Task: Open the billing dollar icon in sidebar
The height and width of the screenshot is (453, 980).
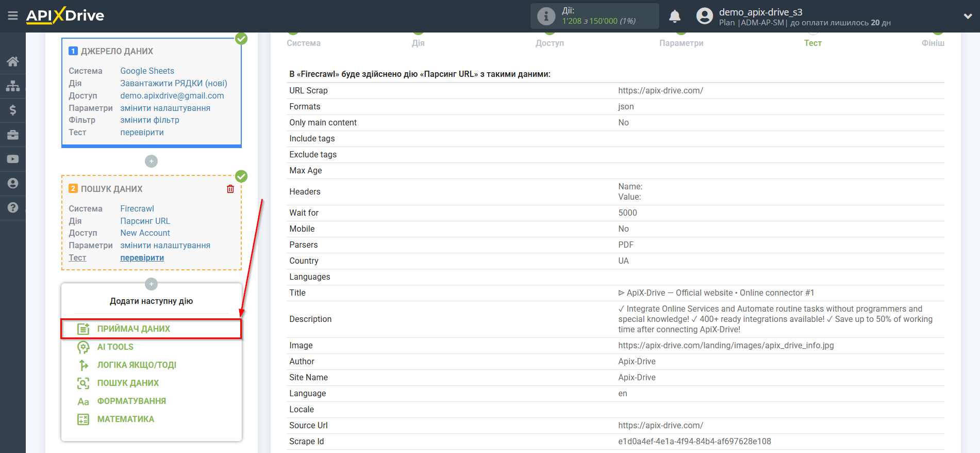Action: pyautogui.click(x=13, y=110)
